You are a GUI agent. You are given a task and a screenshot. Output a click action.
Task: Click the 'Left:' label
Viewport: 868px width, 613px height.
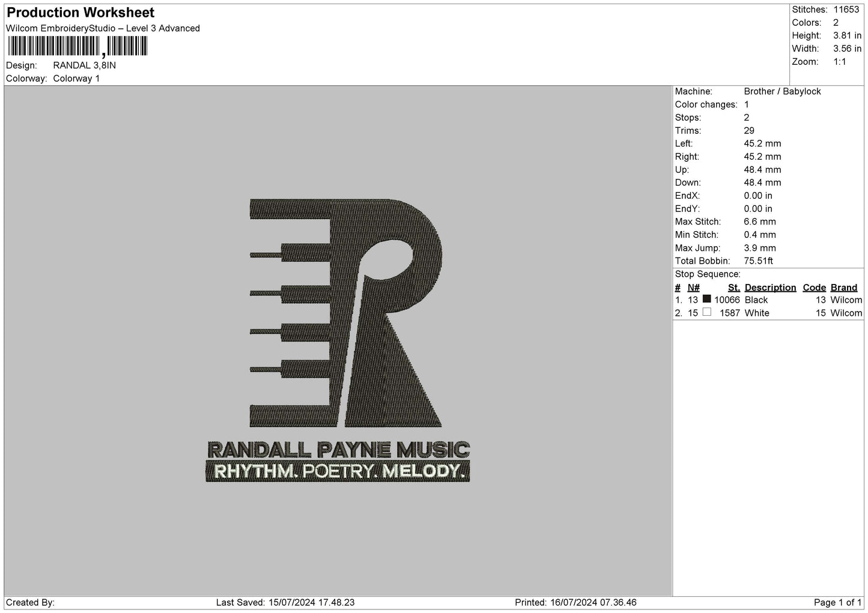pyautogui.click(x=684, y=143)
